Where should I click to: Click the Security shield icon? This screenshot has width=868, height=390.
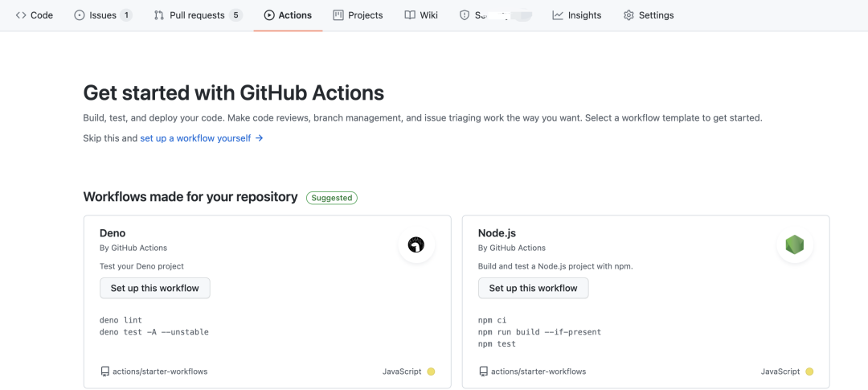(465, 15)
